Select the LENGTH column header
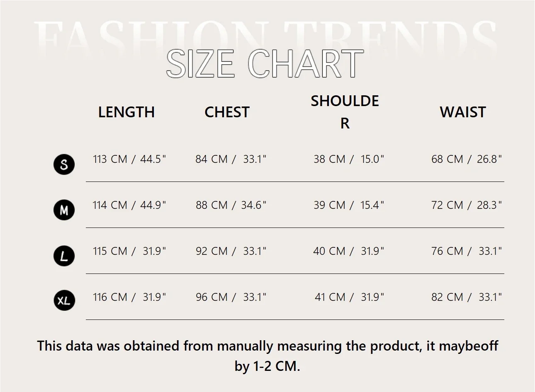Viewport: 535px width, 392px height. (x=126, y=112)
